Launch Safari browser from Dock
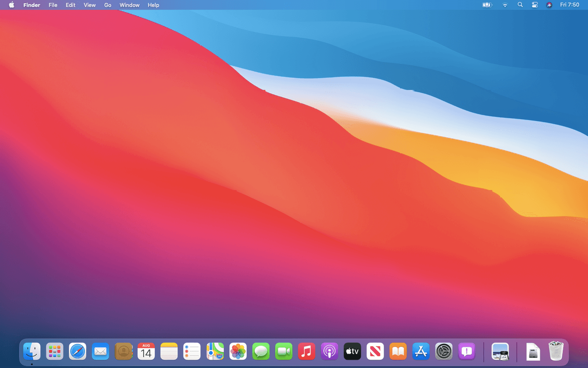 coord(78,352)
